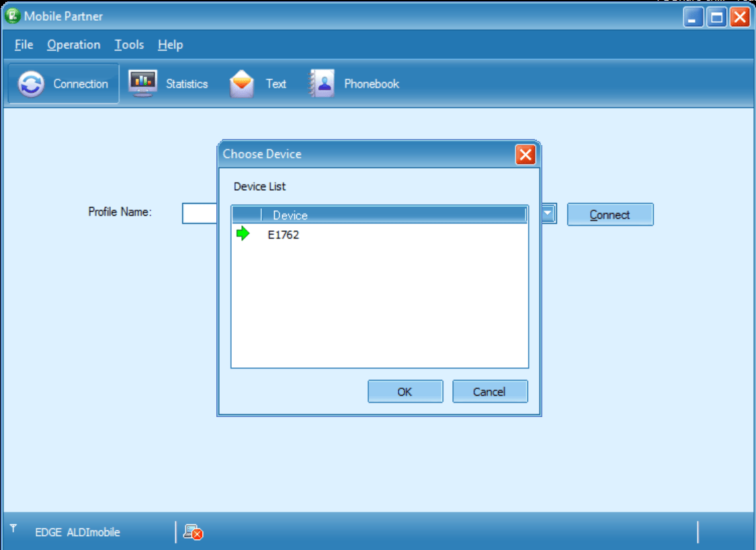Click the Profile Name input field
The height and width of the screenshot is (550, 756).
click(199, 214)
